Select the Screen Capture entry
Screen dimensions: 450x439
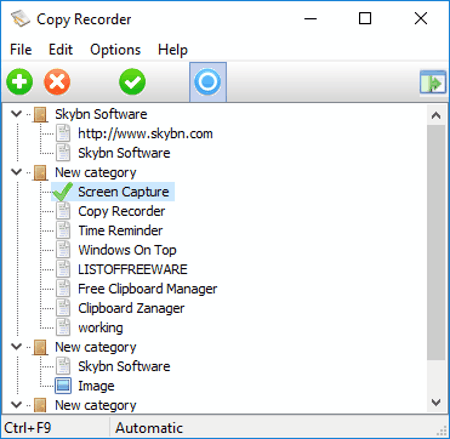click(x=123, y=192)
